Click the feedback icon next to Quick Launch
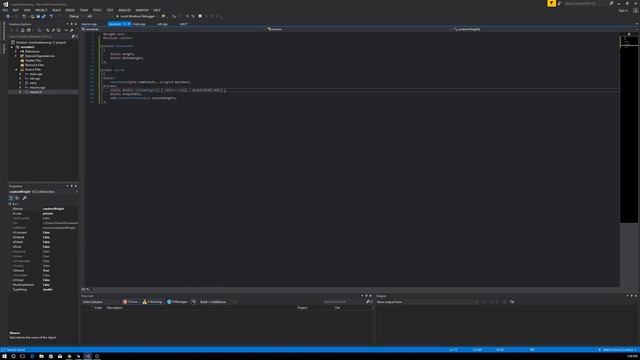 [x=560, y=4]
